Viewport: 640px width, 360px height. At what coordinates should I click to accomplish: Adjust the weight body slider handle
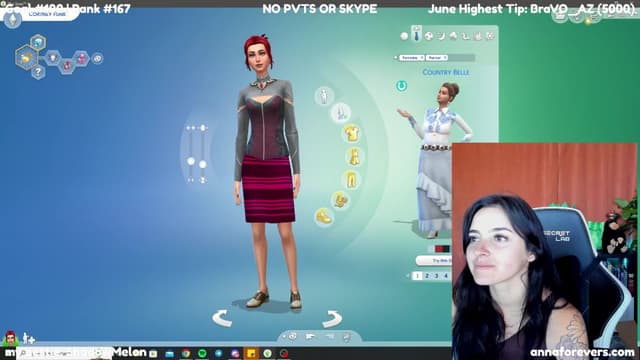pyautogui.click(x=202, y=164)
